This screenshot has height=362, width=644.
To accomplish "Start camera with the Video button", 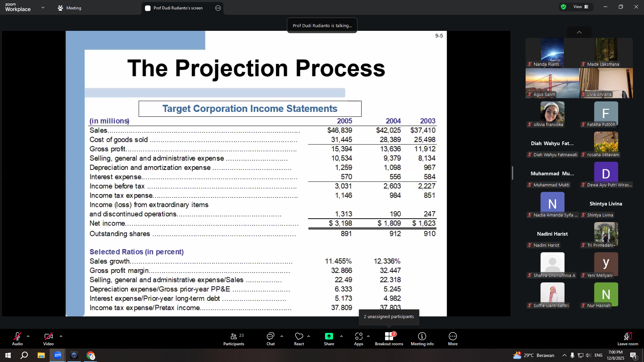I will pos(48,339).
